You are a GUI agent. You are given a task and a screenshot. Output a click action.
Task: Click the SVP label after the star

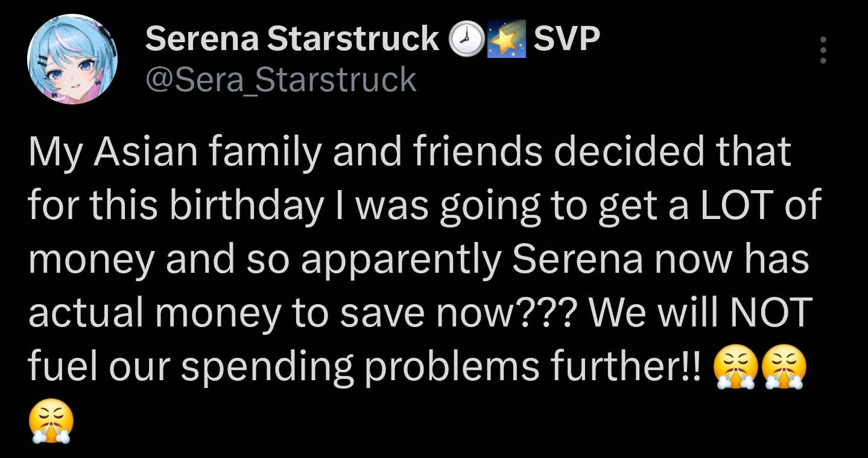point(567,39)
